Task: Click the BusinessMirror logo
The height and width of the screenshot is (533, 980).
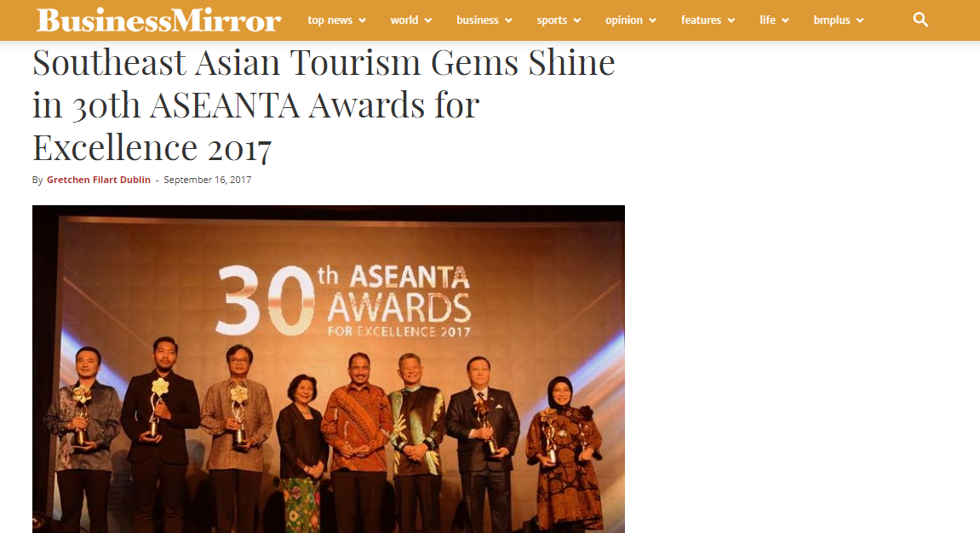Action: click(158, 20)
